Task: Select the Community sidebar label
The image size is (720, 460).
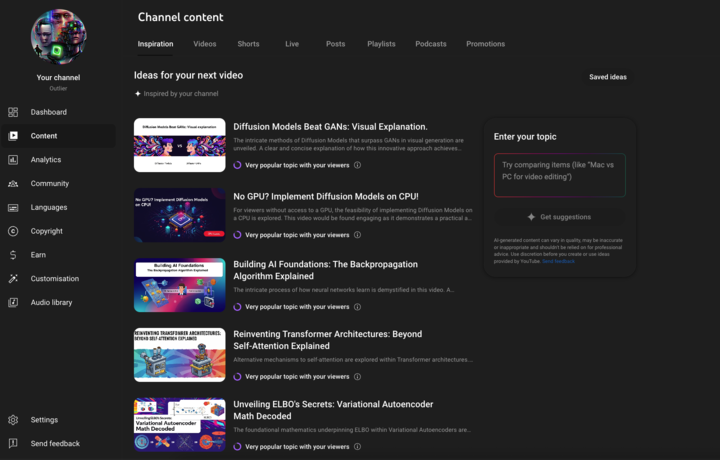Action: click(50, 184)
